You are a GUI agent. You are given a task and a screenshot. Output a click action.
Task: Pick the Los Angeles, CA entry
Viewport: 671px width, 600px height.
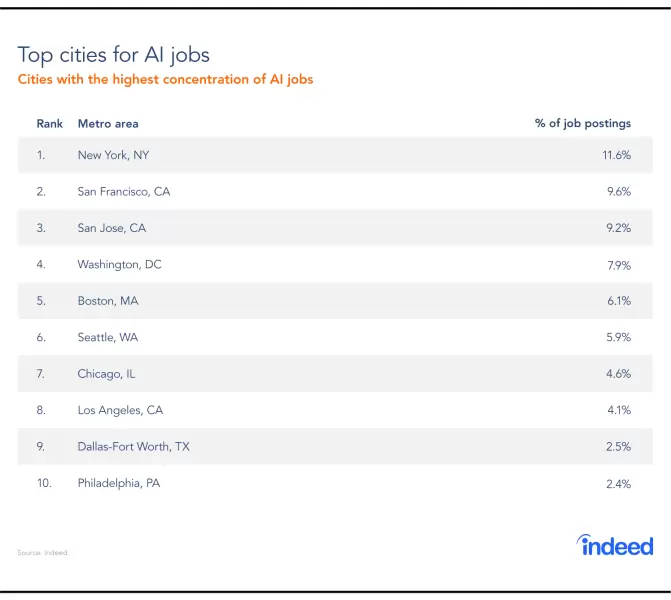tap(120, 410)
